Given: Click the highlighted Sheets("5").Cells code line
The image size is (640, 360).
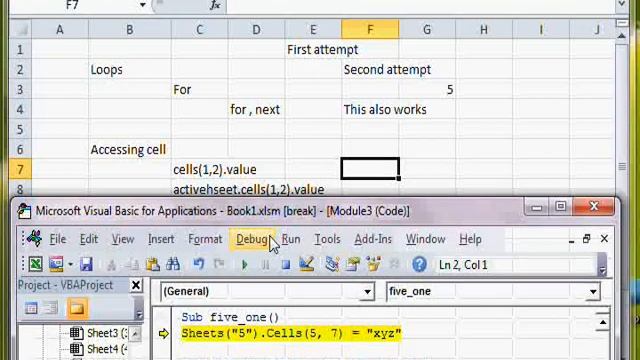Looking at the screenshot, I should (291, 333).
